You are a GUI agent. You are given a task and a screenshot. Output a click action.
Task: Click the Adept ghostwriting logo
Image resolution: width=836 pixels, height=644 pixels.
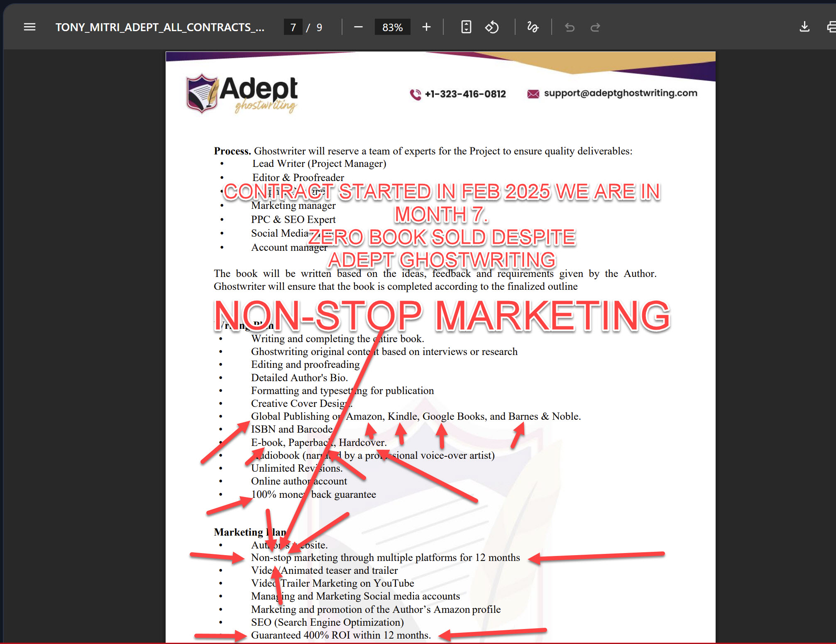pos(242,94)
